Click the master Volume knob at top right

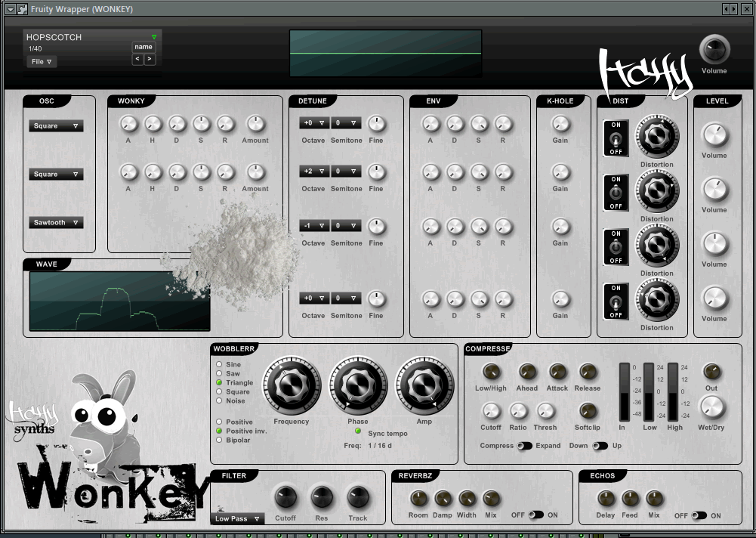pyautogui.click(x=714, y=50)
